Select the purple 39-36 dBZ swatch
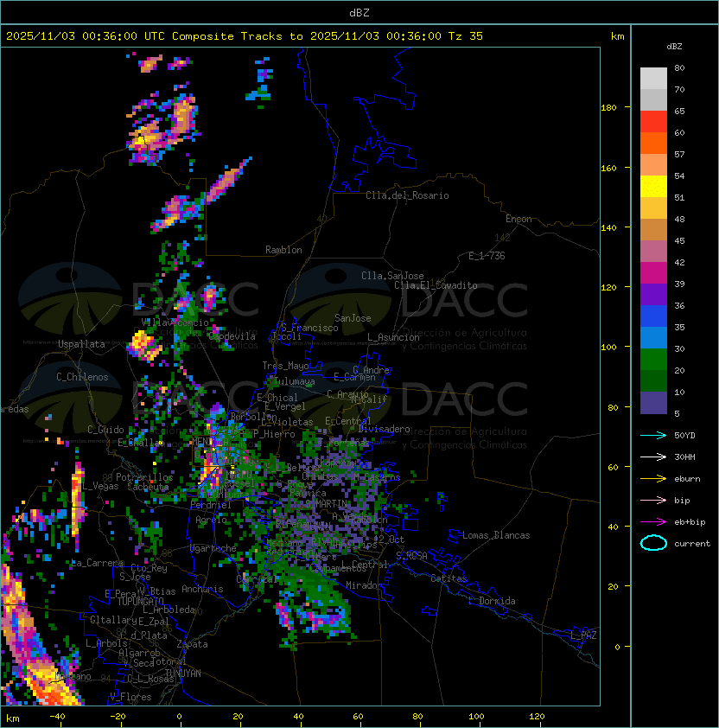Screen dimensions: 719x728 653,294
